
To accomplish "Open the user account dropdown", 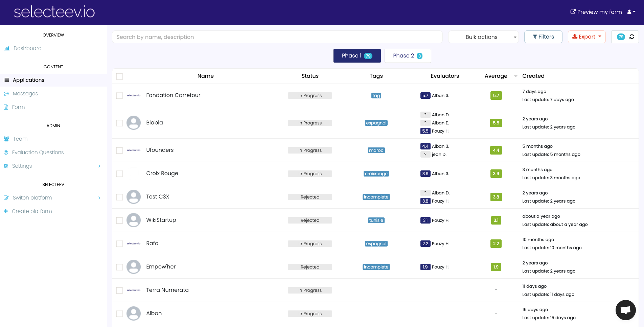I will [x=631, y=12].
